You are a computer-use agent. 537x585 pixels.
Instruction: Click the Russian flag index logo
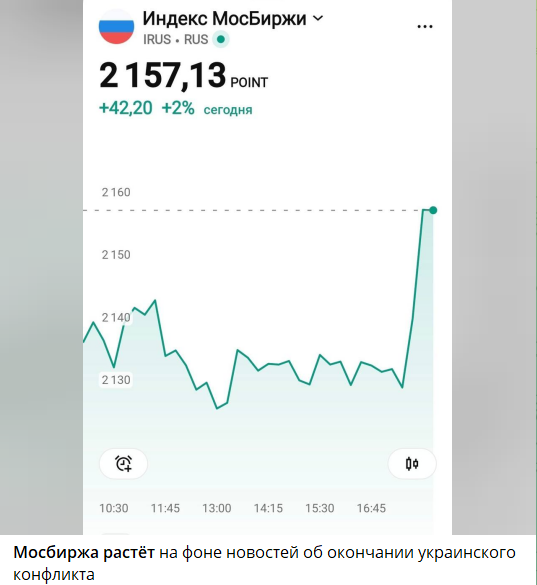116,26
